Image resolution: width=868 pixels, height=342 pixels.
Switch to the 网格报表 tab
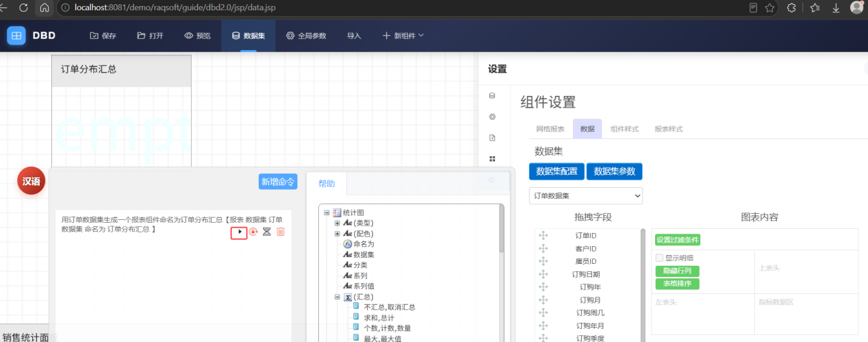(550, 129)
